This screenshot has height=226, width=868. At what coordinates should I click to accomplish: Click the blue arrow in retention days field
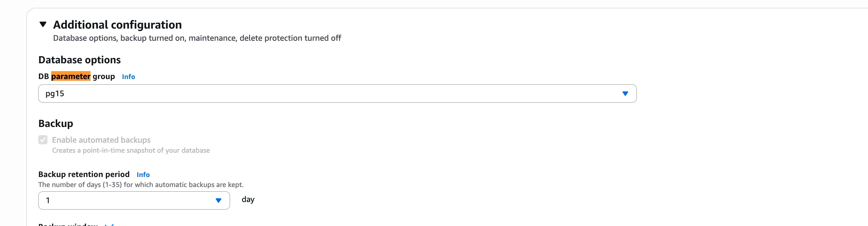tap(218, 200)
